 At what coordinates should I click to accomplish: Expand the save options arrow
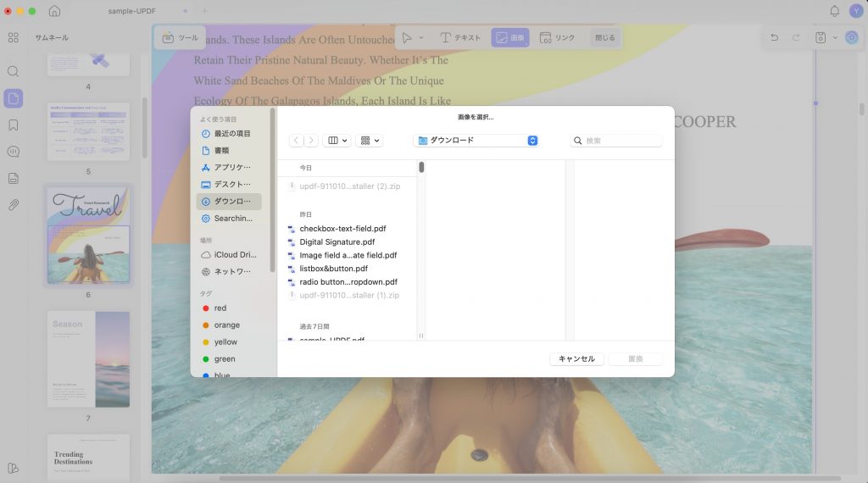(x=835, y=37)
